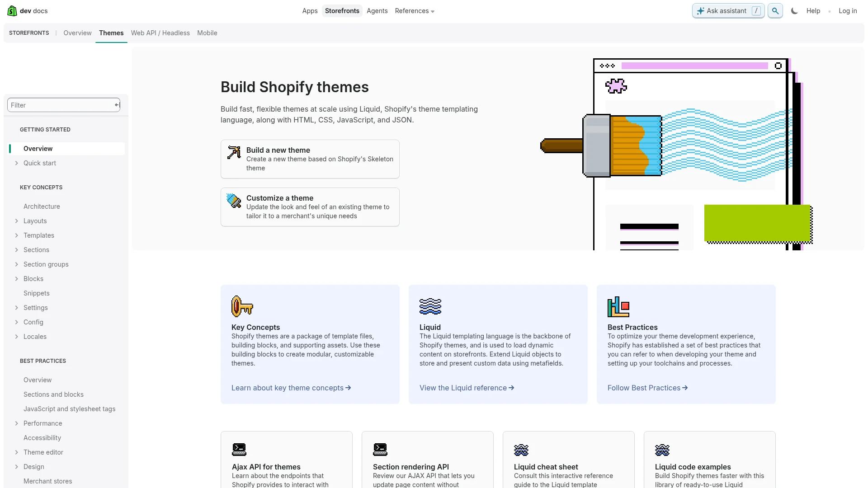Viewport: 868px width, 488px height.
Task: Expand the Section groups item
Action: 17,264
